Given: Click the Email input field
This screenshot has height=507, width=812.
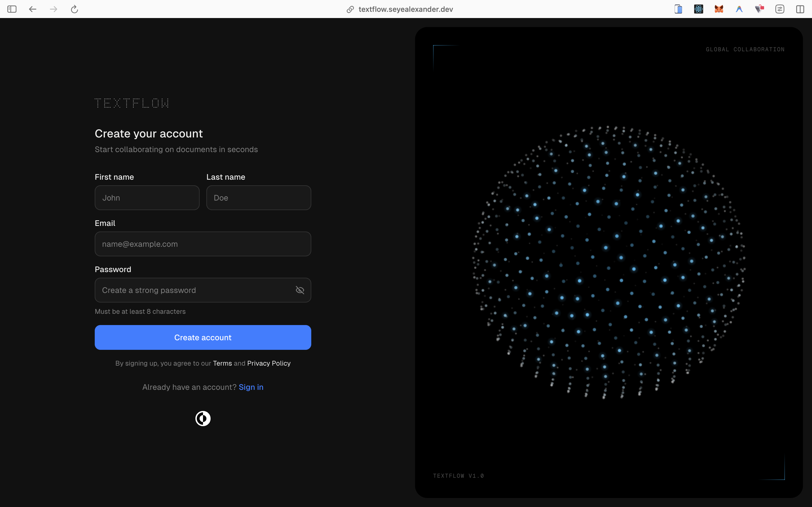Looking at the screenshot, I should click(203, 244).
